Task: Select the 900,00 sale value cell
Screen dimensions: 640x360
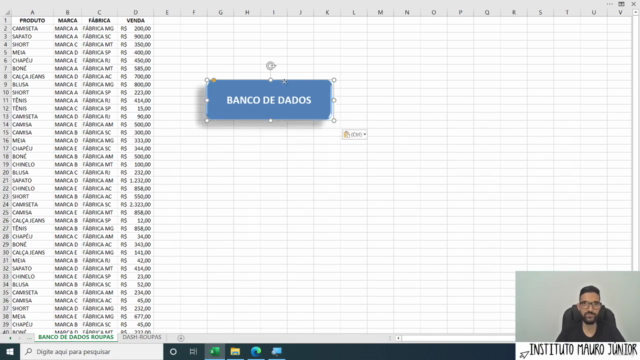Action: click(136, 36)
